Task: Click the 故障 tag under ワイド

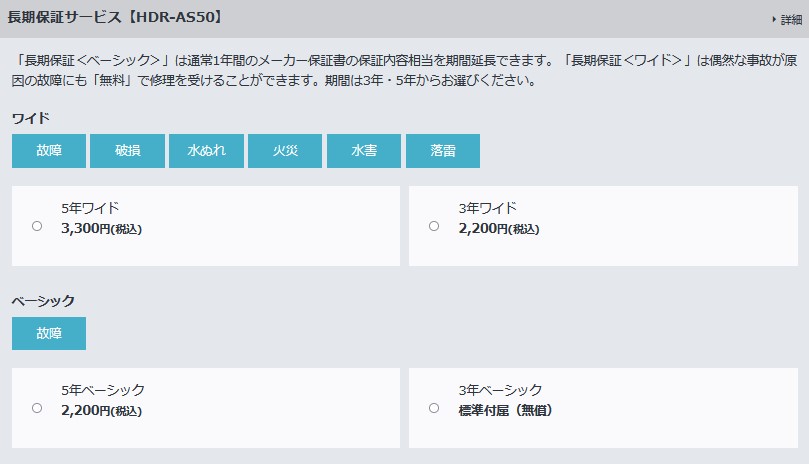Action: tap(49, 151)
